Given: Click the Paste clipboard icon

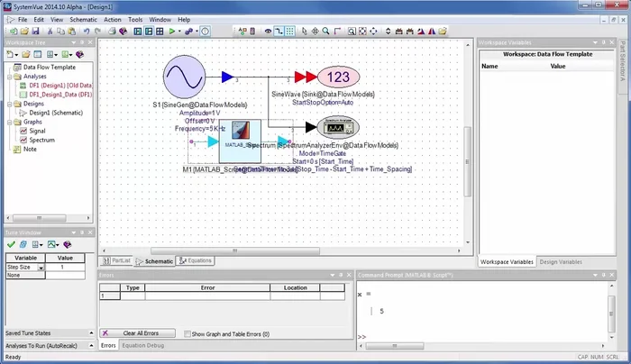Looking at the screenshot, I should click(71, 32).
